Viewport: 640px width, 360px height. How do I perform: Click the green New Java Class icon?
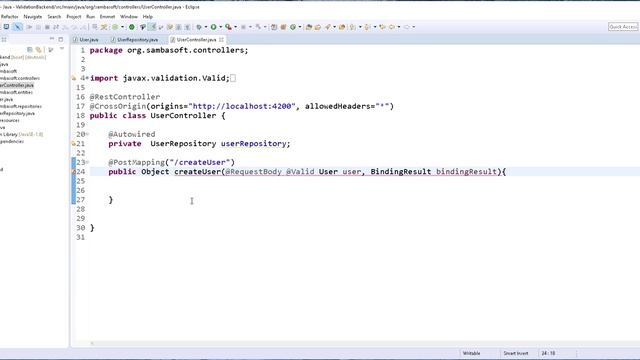click(x=293, y=27)
